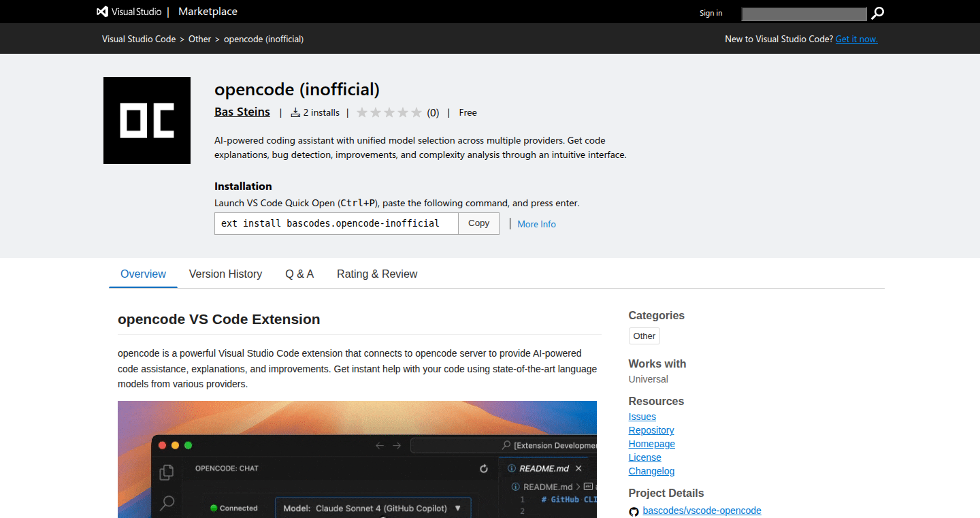980x518 pixels.
Task: Open the Other breadcrumb link
Action: point(200,39)
